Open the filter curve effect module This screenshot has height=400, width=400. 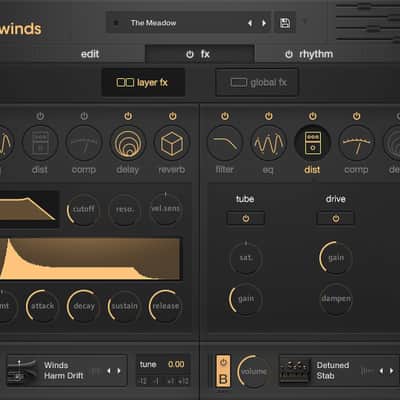coord(225,144)
